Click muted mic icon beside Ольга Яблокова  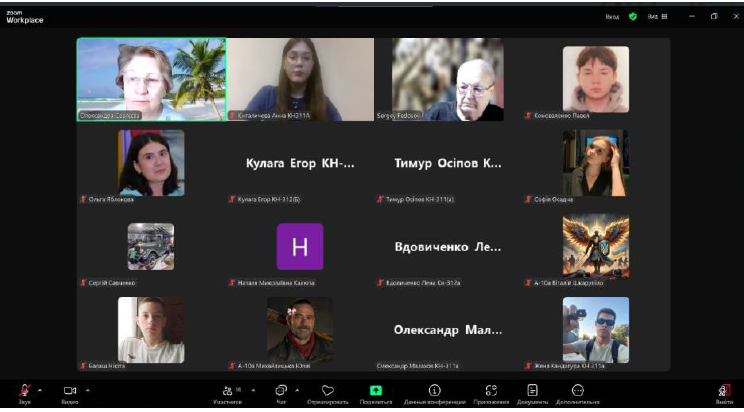tap(83, 199)
